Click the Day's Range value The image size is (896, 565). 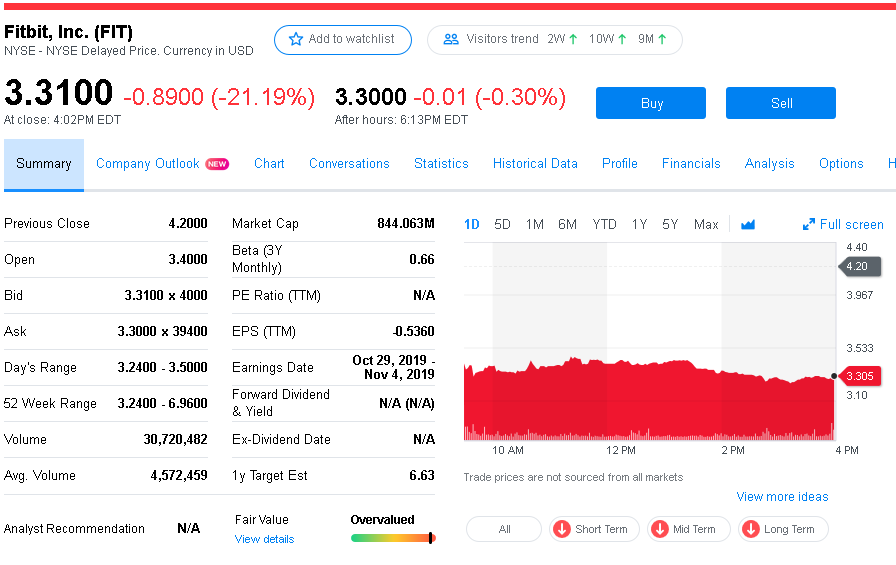pyautogui.click(x=162, y=368)
